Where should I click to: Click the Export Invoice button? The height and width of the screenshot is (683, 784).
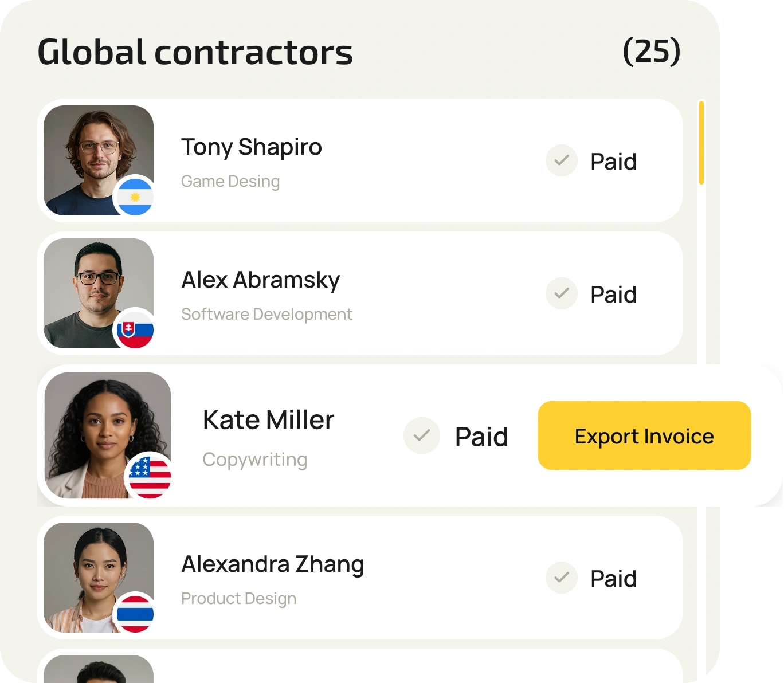pyautogui.click(x=644, y=436)
